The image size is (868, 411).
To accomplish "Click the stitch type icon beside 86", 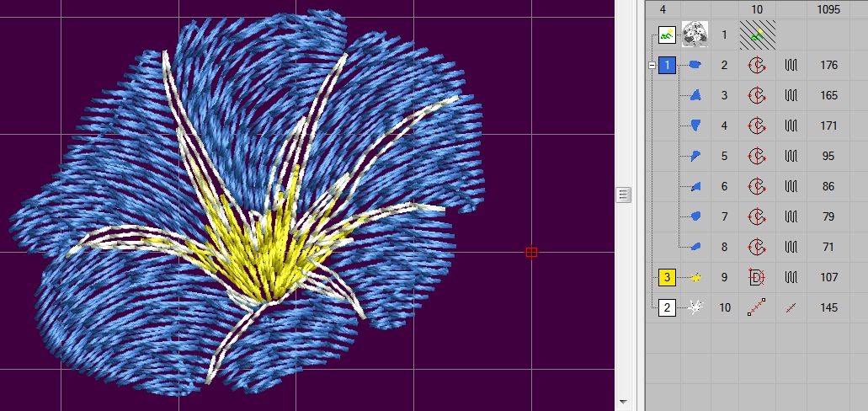I will point(791,187).
